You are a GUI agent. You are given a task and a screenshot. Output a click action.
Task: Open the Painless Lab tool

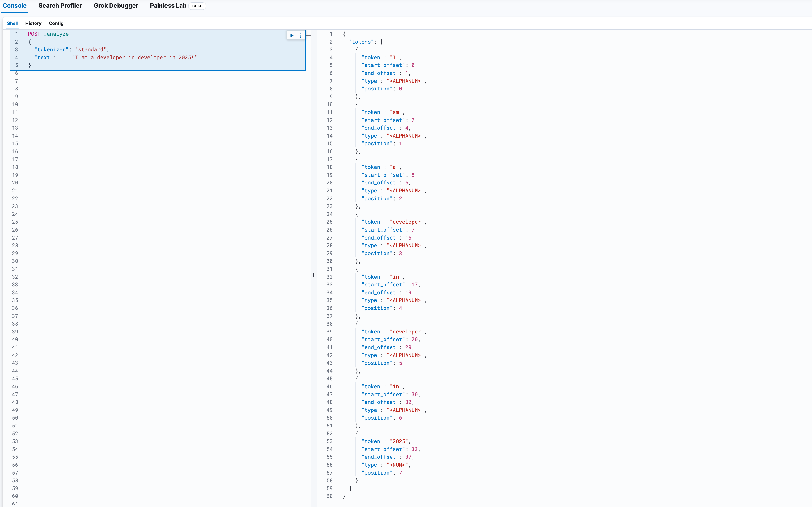tap(168, 6)
